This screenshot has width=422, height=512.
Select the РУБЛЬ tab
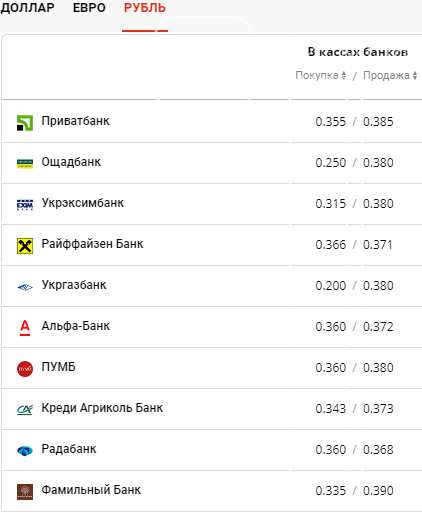tap(145, 8)
